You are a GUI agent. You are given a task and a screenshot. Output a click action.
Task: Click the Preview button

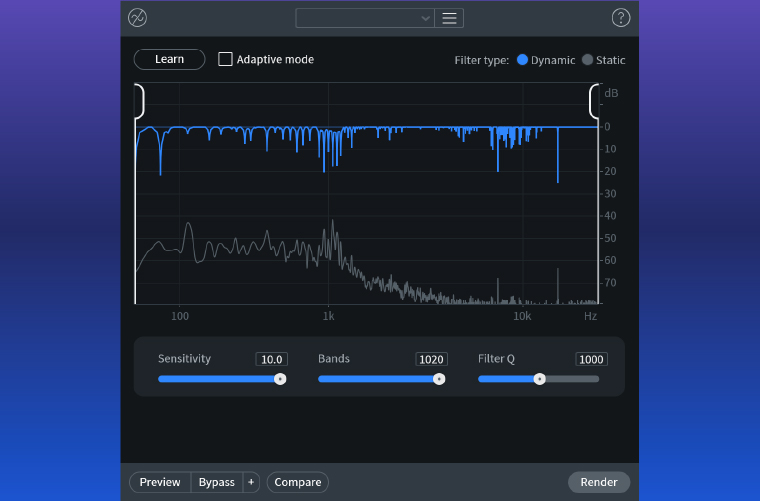click(x=160, y=482)
